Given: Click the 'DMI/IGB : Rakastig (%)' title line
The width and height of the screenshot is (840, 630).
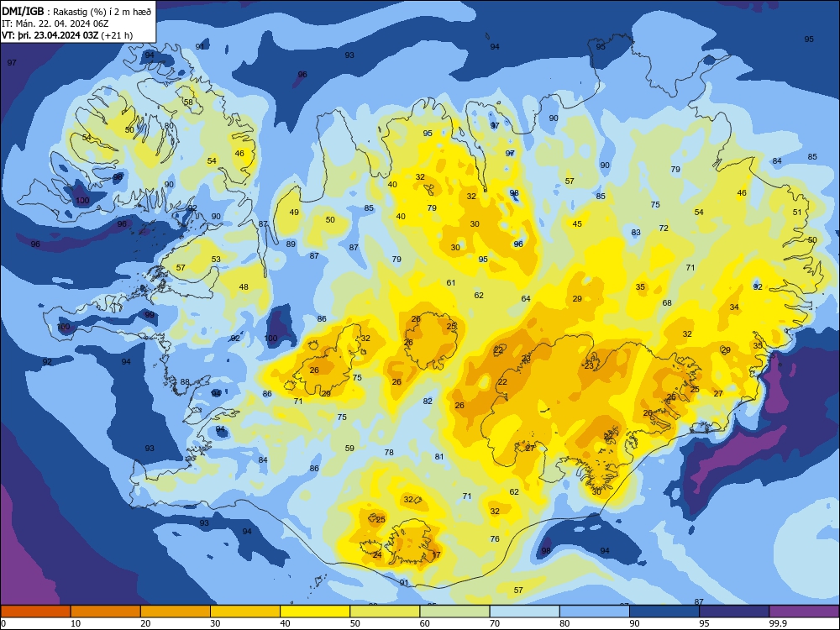Looking at the screenshot, I should click(x=77, y=11).
